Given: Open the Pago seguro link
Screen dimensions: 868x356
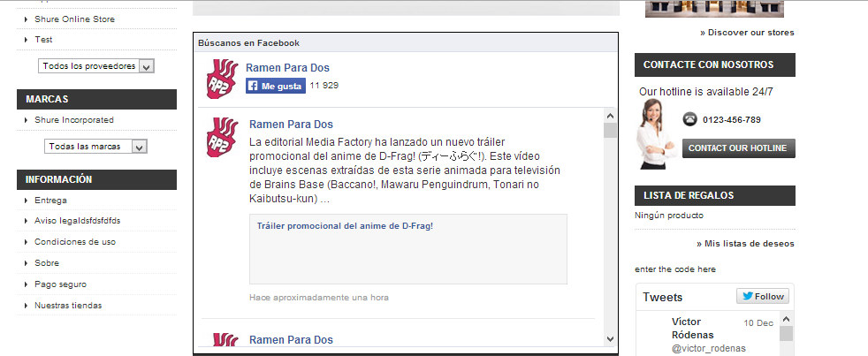Looking at the screenshot, I should (x=60, y=284).
